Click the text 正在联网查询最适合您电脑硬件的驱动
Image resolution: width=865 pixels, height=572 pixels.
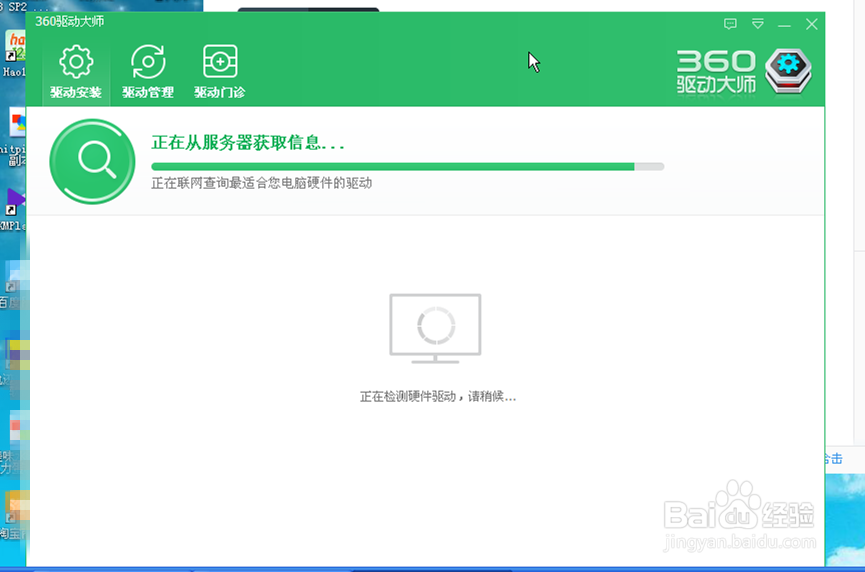pyautogui.click(x=261, y=183)
